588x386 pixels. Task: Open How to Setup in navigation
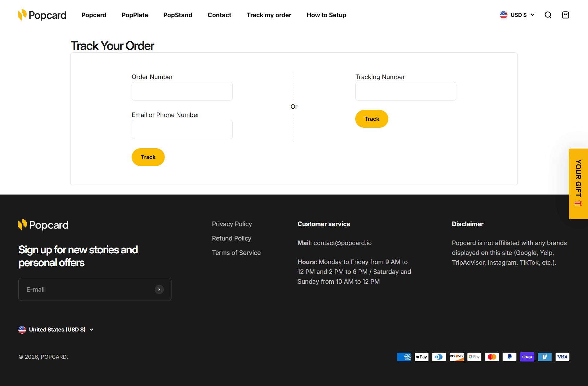[x=326, y=15]
